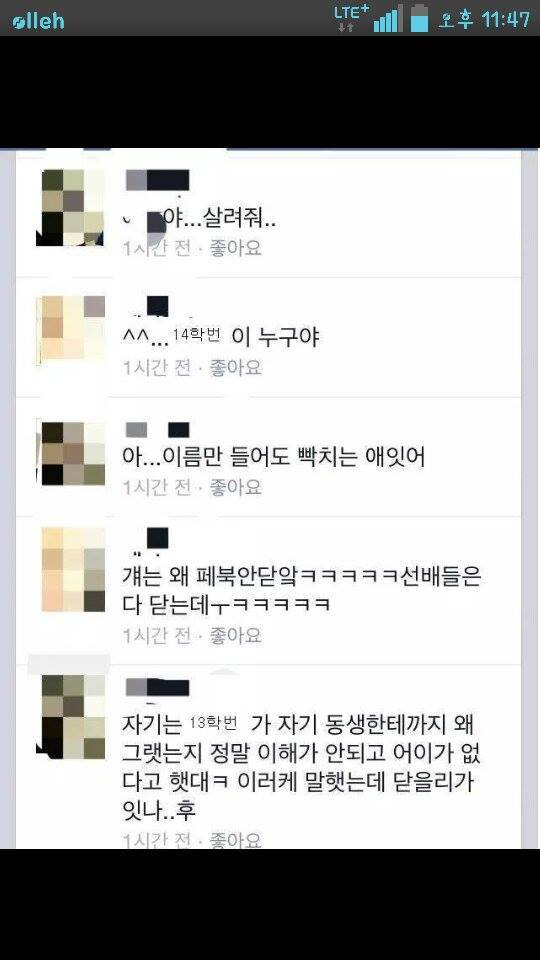Tap 좋아요 under 빡치는 애잇어 comment
This screenshot has width=540, height=960.
click(x=235, y=487)
